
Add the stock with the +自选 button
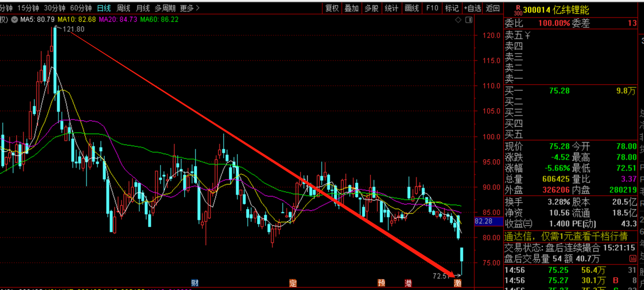tap(472, 8)
